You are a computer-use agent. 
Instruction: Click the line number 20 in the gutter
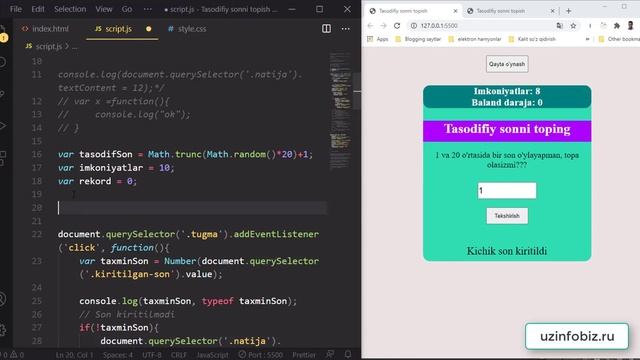point(37,208)
